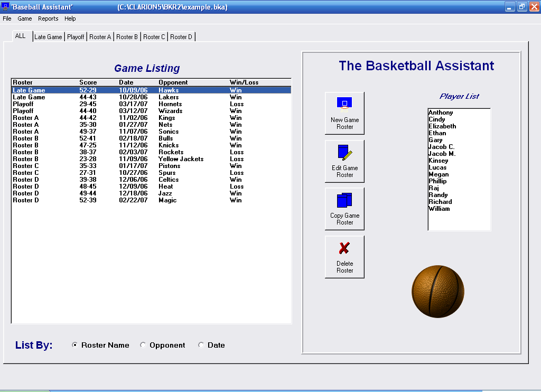Image resolution: width=541 pixels, height=392 pixels.
Task: Select the Roster Name radio button
Action: [x=75, y=346]
